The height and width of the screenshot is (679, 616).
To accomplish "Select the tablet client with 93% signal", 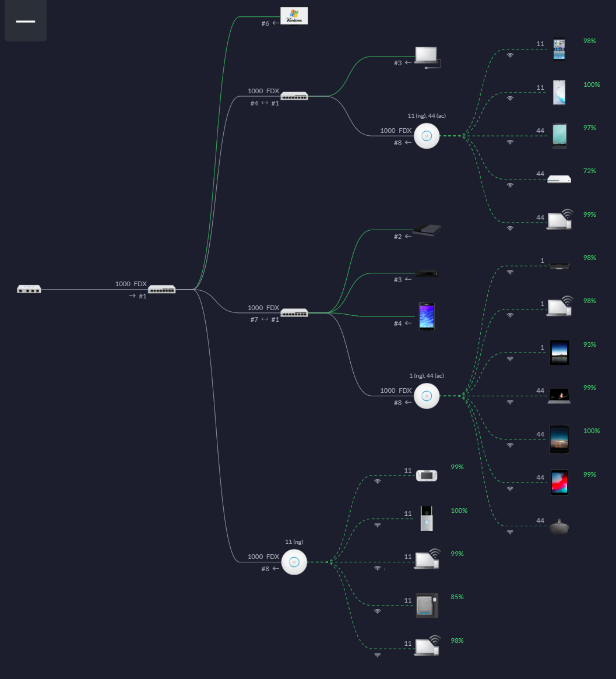I will (559, 353).
